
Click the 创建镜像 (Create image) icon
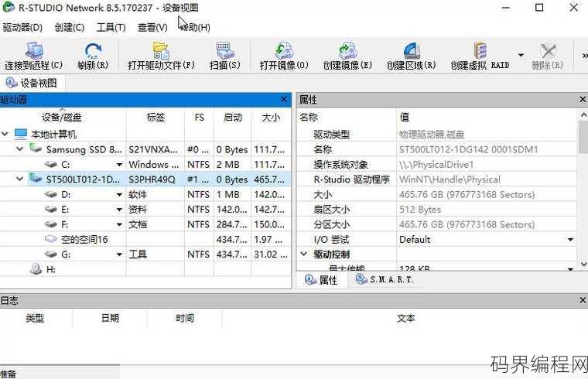click(x=347, y=51)
